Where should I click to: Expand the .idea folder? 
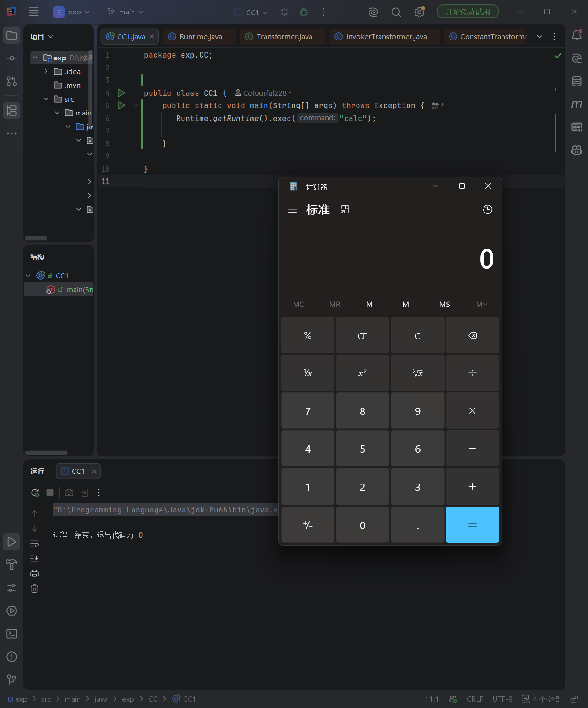click(x=46, y=71)
